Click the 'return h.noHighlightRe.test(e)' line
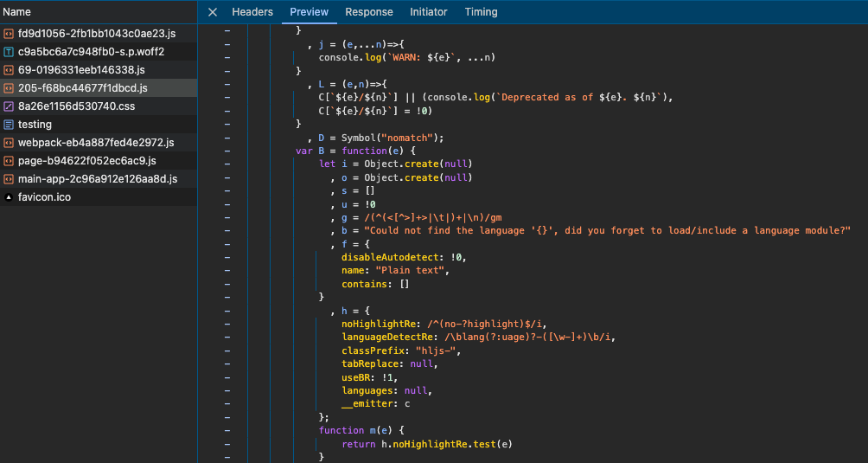The image size is (868, 463). 427,444
